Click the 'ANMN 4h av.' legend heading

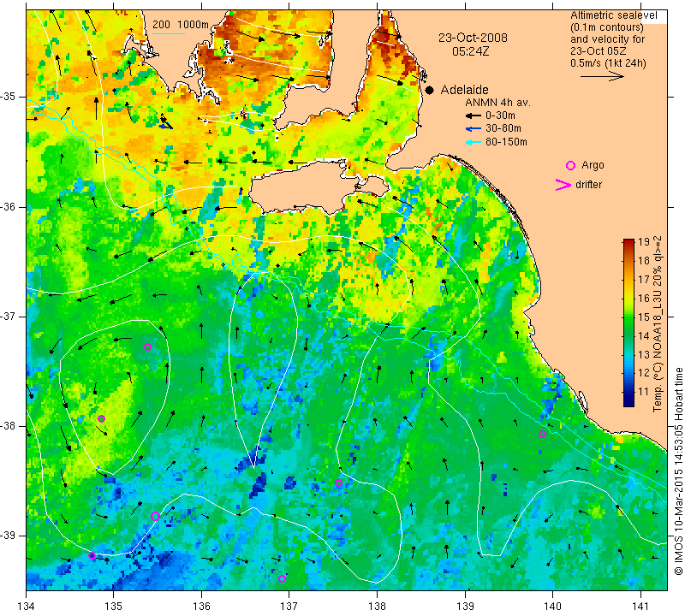coord(497,103)
